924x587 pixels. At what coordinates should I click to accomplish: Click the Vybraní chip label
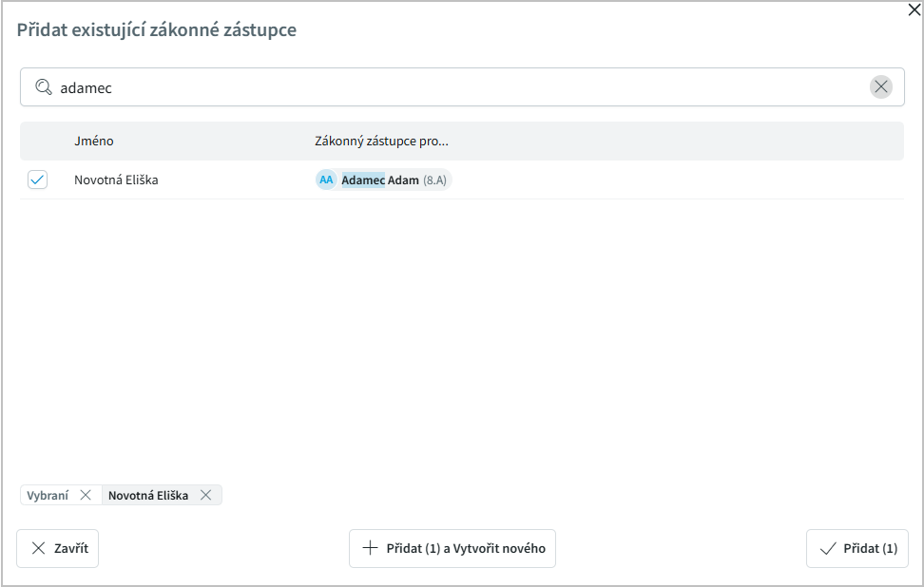click(x=48, y=495)
